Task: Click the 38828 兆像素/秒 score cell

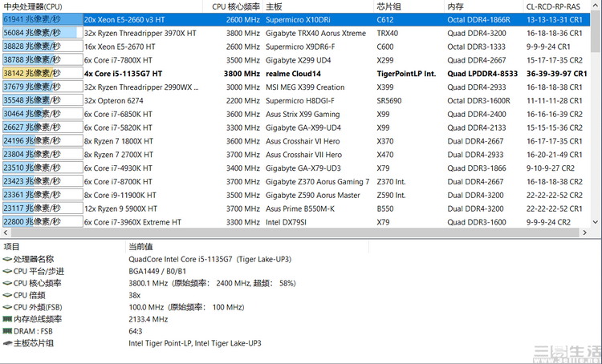Action: [43, 47]
